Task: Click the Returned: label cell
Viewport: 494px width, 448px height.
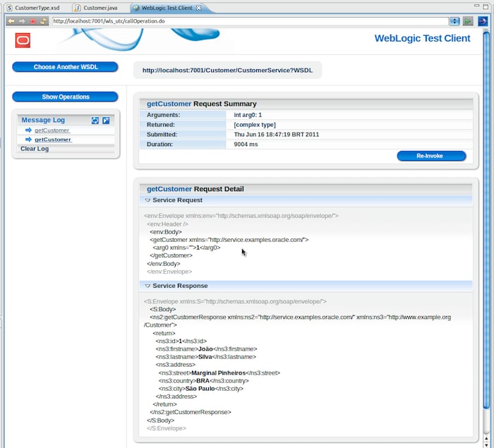Action: coord(182,125)
